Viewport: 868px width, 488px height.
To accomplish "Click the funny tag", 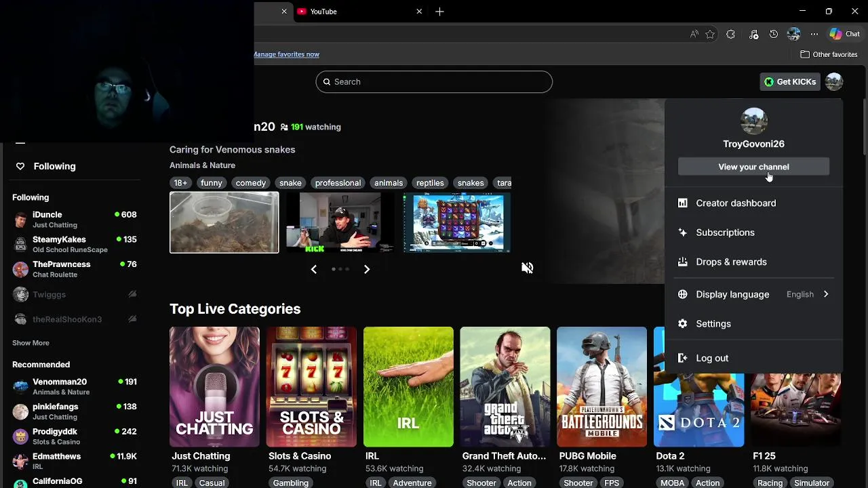I will 211,183.
